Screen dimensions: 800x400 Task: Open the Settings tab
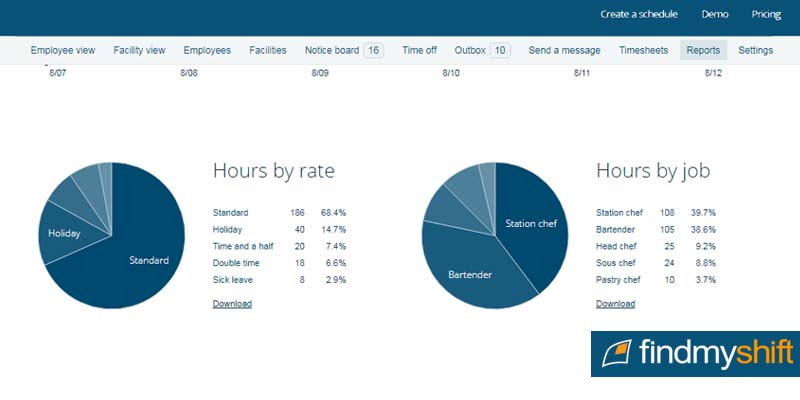click(x=755, y=50)
